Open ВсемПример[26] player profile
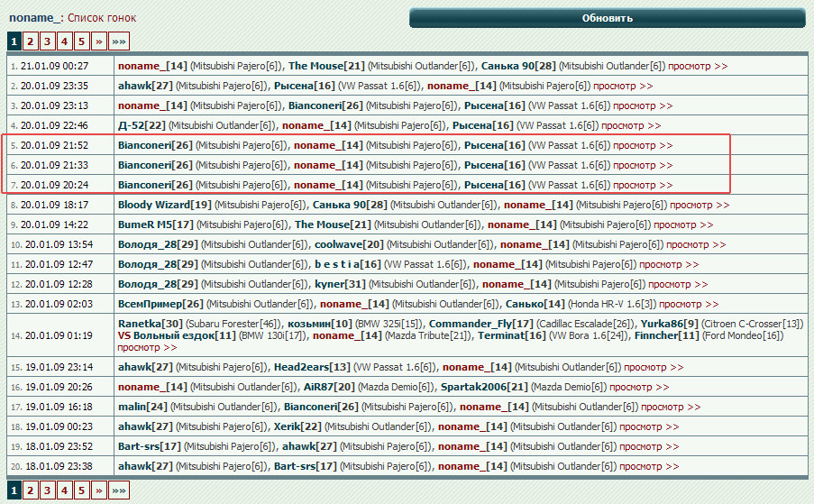The height and width of the screenshot is (504, 814). coord(160,304)
